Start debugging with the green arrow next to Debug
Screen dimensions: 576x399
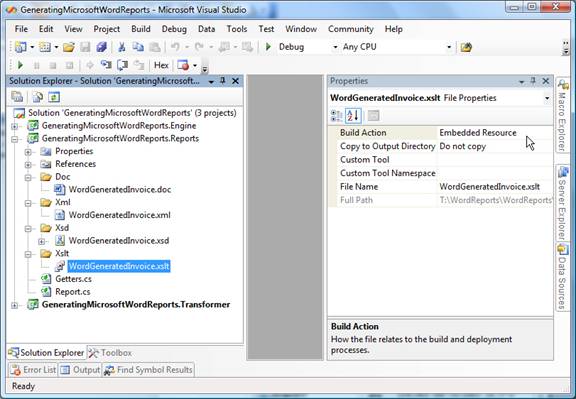tap(268, 47)
